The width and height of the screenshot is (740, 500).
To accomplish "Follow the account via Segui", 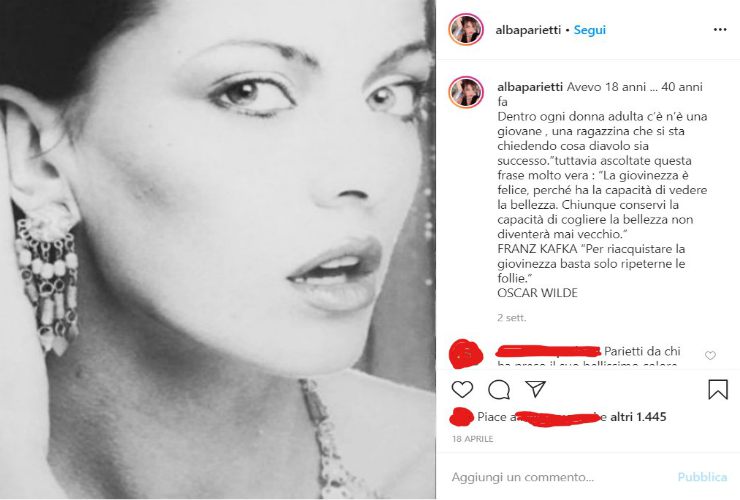I will [x=589, y=30].
